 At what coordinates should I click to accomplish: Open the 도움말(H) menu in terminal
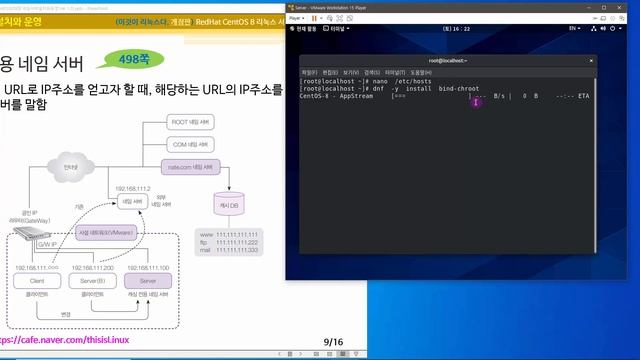pos(421,73)
